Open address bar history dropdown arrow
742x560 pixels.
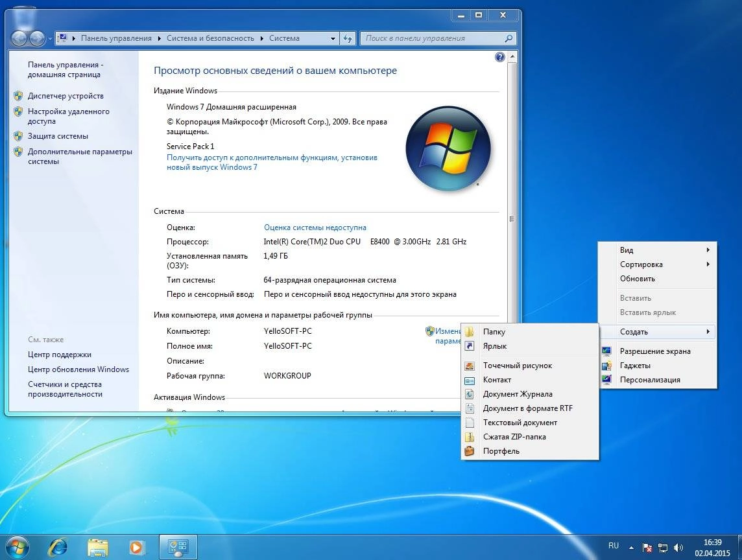333,38
